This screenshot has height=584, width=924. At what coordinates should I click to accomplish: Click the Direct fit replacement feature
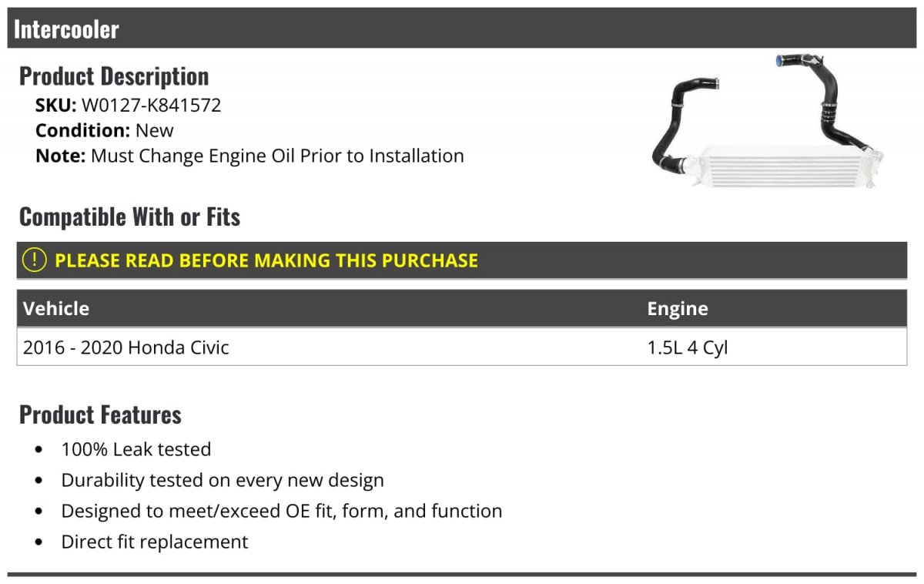point(155,542)
